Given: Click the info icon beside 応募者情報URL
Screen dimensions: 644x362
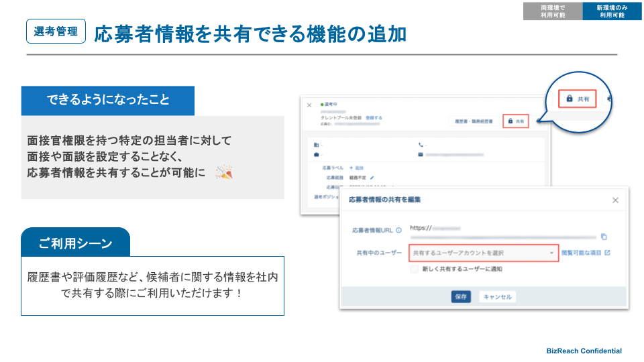Looking at the screenshot, I should click(398, 230).
